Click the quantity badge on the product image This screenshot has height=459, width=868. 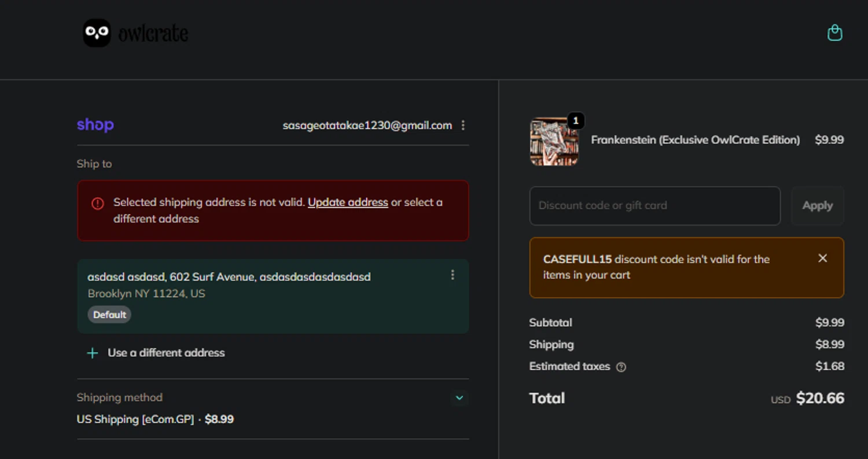point(576,121)
